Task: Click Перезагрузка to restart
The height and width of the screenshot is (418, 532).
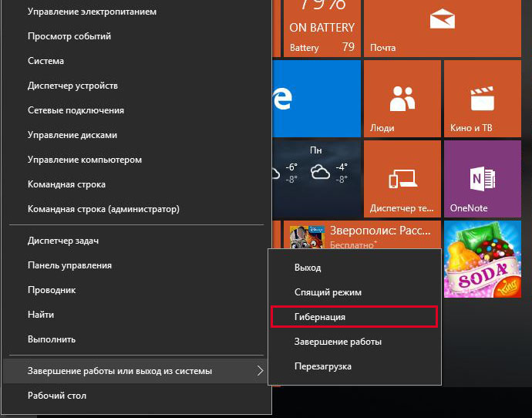Action: coord(323,366)
